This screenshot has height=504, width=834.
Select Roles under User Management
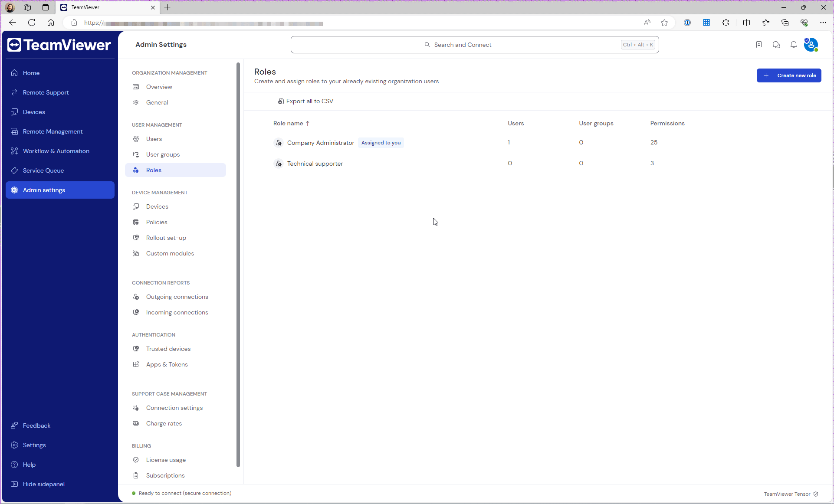click(x=154, y=170)
